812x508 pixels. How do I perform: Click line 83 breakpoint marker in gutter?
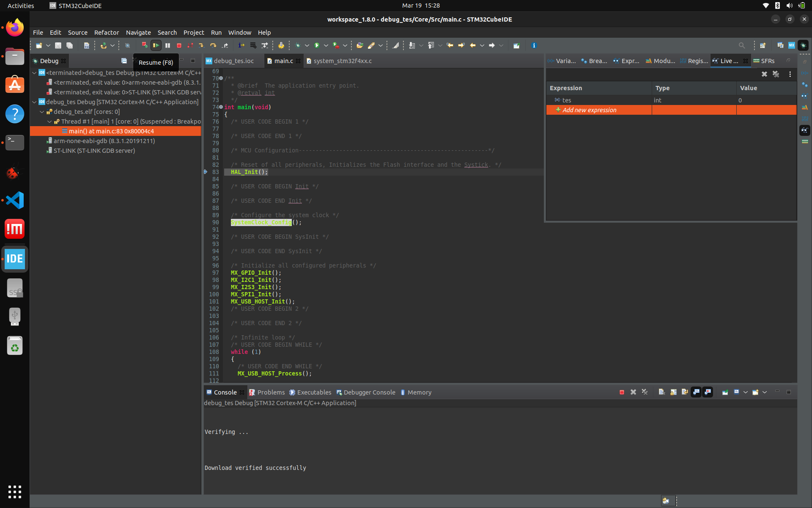tap(206, 172)
